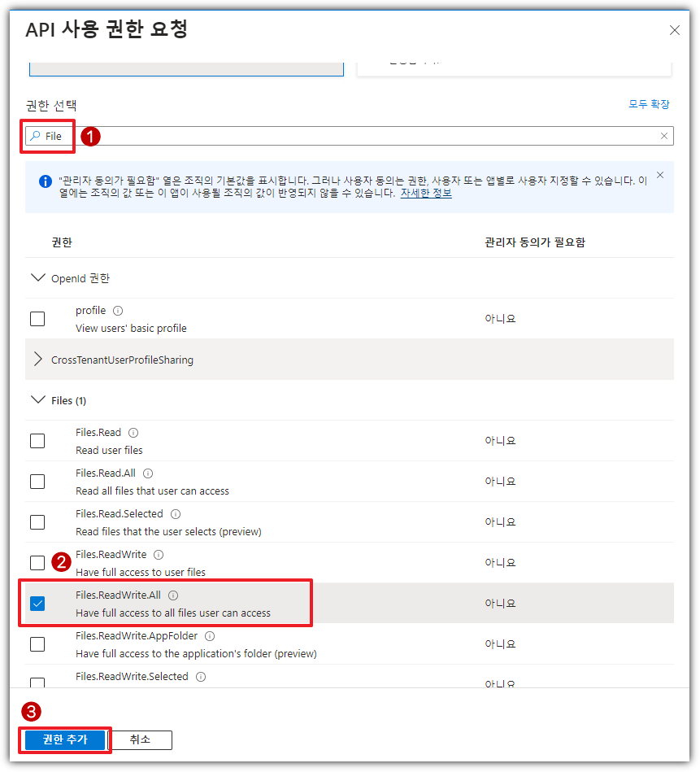The height and width of the screenshot is (772, 700).
Task: Click info icon beside Files.Read.All
Action: click(148, 473)
